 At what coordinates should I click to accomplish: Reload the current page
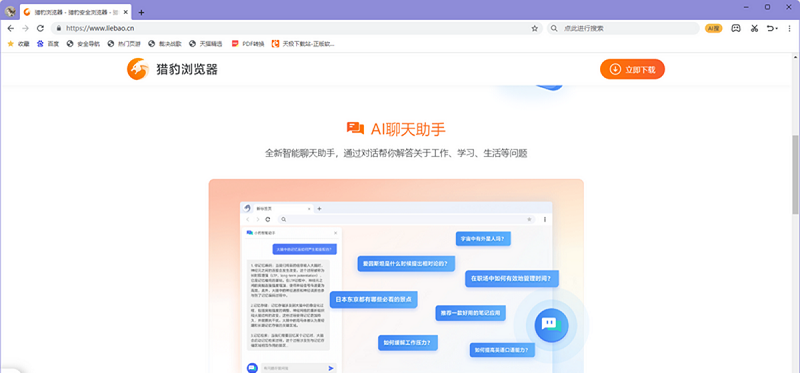click(x=40, y=29)
